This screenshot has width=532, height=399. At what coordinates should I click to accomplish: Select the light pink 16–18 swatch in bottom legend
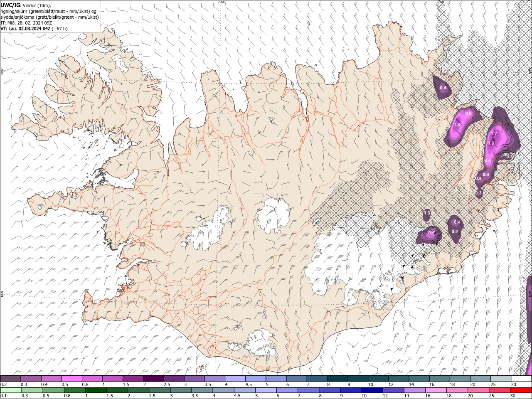click(x=436, y=390)
